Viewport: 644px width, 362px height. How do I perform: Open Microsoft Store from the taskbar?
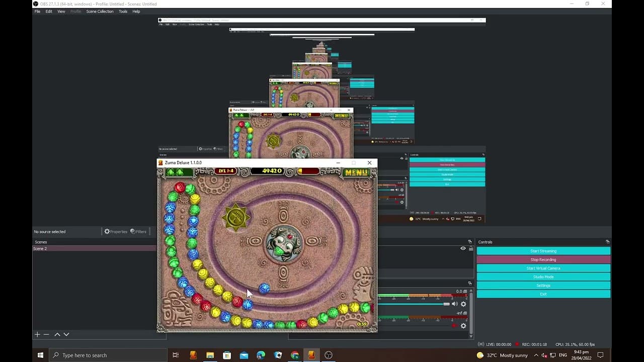(x=227, y=355)
